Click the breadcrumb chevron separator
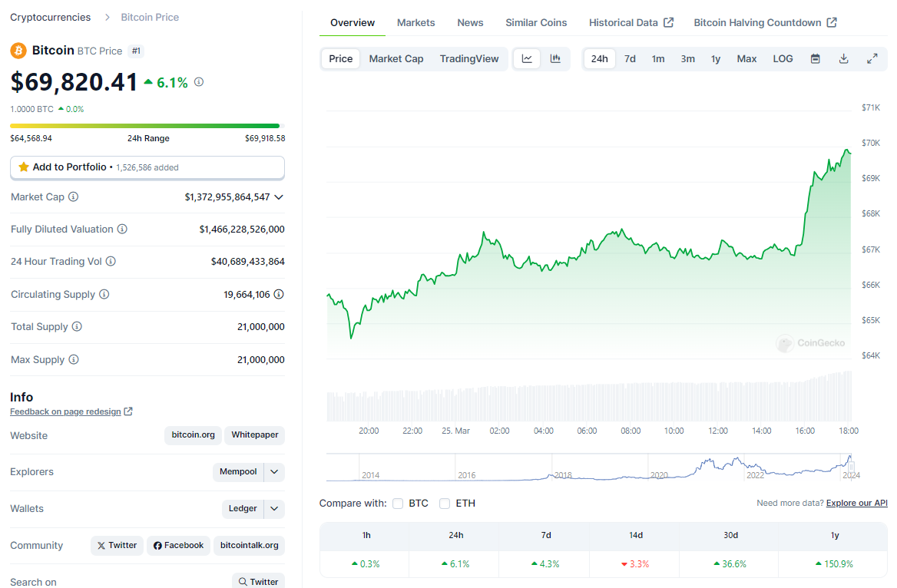897x588 pixels. [107, 17]
